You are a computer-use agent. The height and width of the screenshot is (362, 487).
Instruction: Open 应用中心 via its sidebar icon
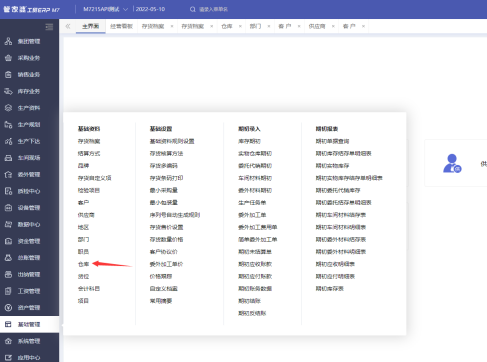coord(8,358)
